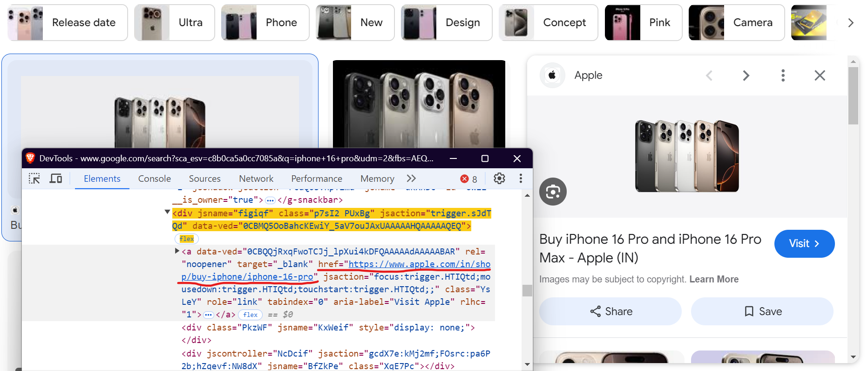Click the Apple panel scrollbar thumb

pyautogui.click(x=853, y=96)
